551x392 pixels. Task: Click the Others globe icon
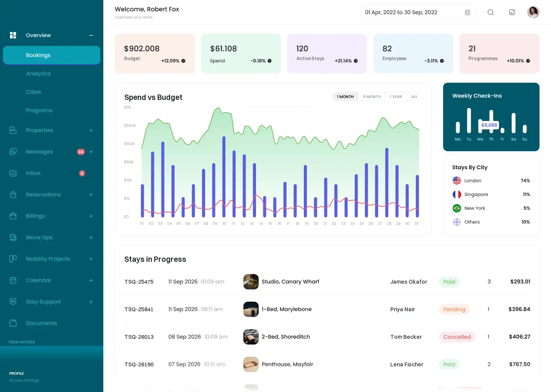pos(457,222)
